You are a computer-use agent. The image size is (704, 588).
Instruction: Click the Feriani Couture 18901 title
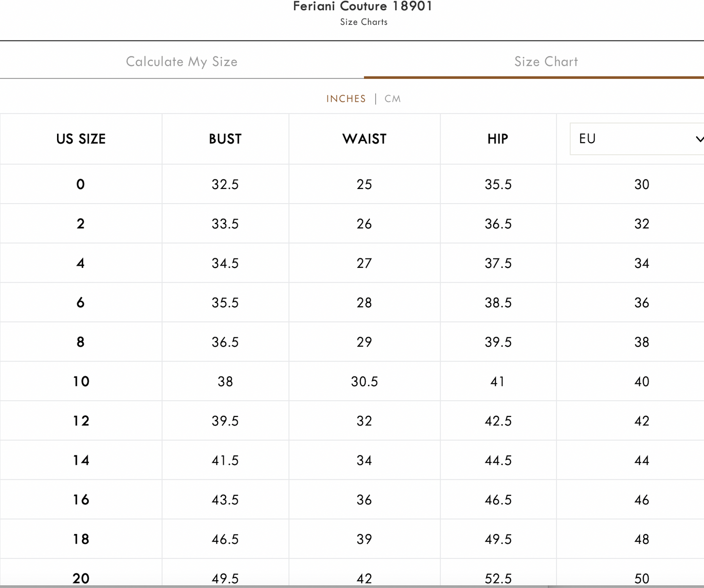362,7
